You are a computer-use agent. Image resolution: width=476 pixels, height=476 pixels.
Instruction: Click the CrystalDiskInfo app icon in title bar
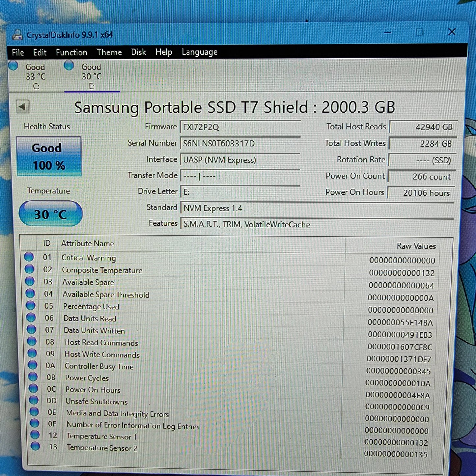[17, 35]
